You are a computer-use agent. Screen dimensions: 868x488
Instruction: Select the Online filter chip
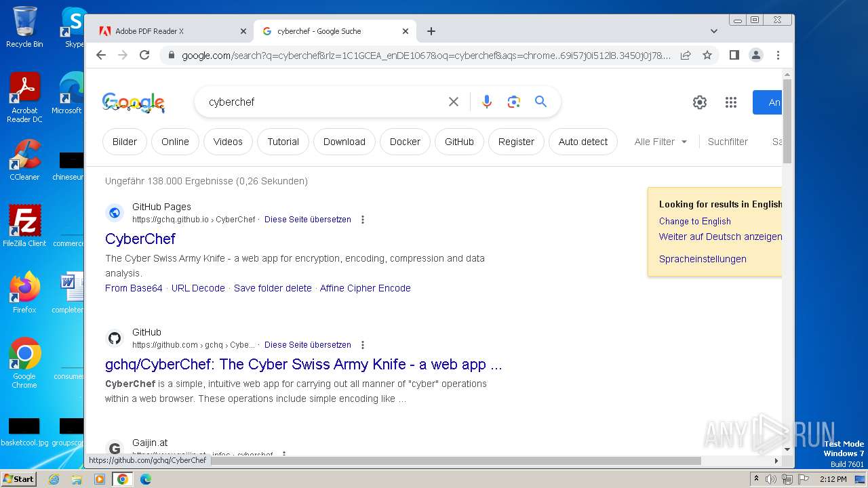(175, 142)
